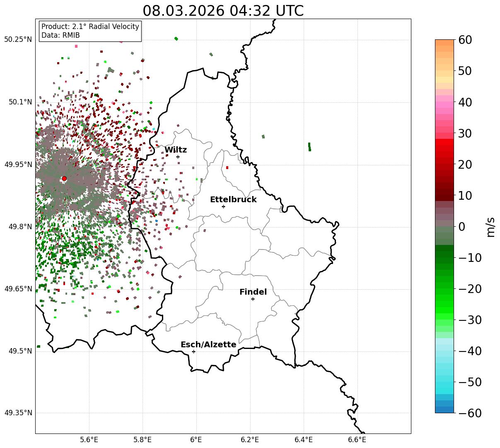Click the m/s colorbar unit label
The height and width of the screenshot is (448, 500).
pyautogui.click(x=490, y=226)
